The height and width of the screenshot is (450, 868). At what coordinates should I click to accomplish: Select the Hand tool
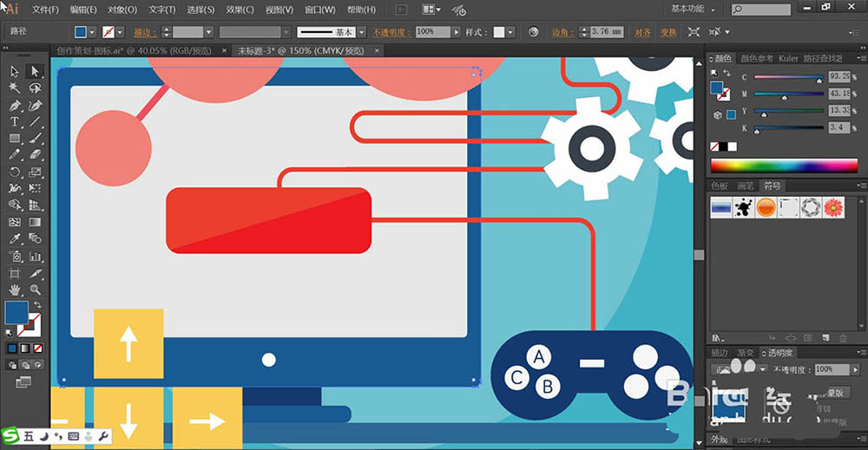click(x=15, y=290)
